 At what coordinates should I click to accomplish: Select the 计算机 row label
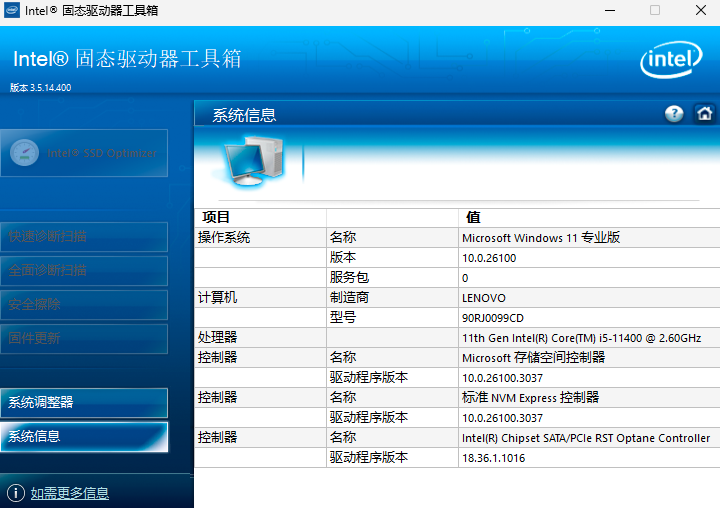pos(217,298)
